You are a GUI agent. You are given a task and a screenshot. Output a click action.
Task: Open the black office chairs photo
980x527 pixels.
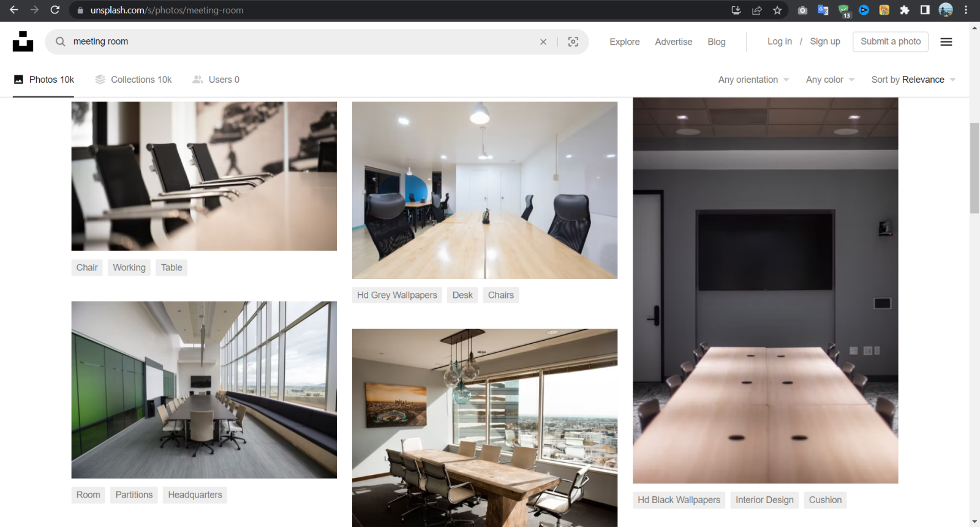(x=204, y=176)
